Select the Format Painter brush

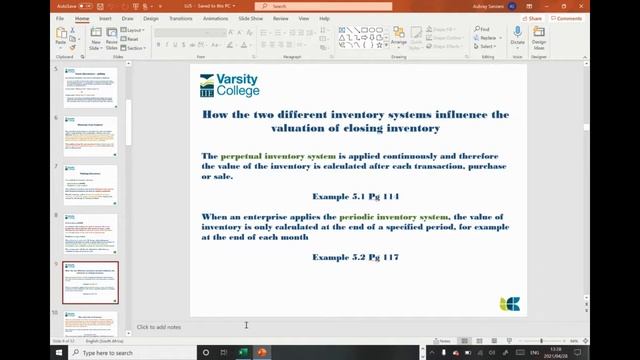tap(73, 47)
